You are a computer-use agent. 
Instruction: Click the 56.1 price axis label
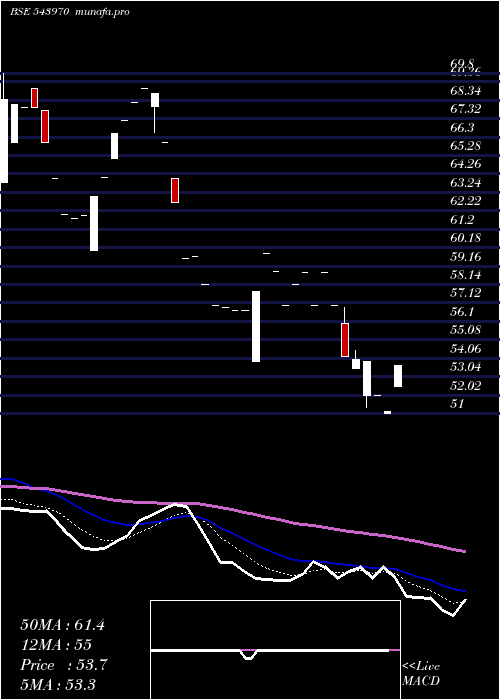462,312
